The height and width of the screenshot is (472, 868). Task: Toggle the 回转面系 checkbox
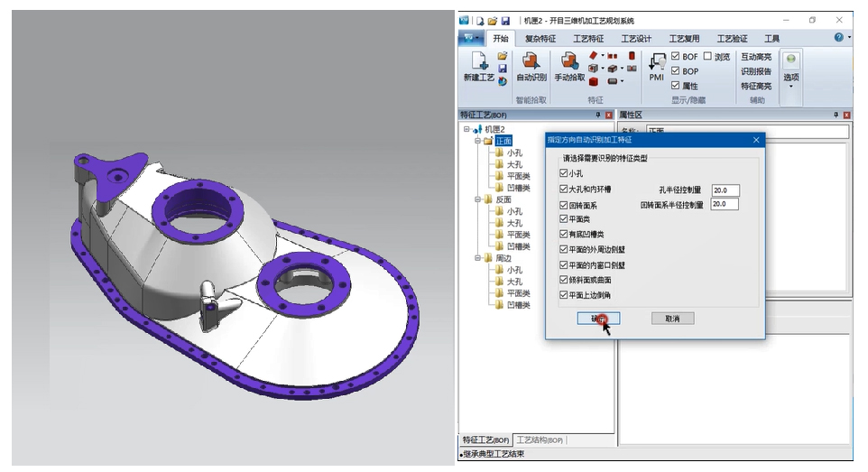pos(564,206)
